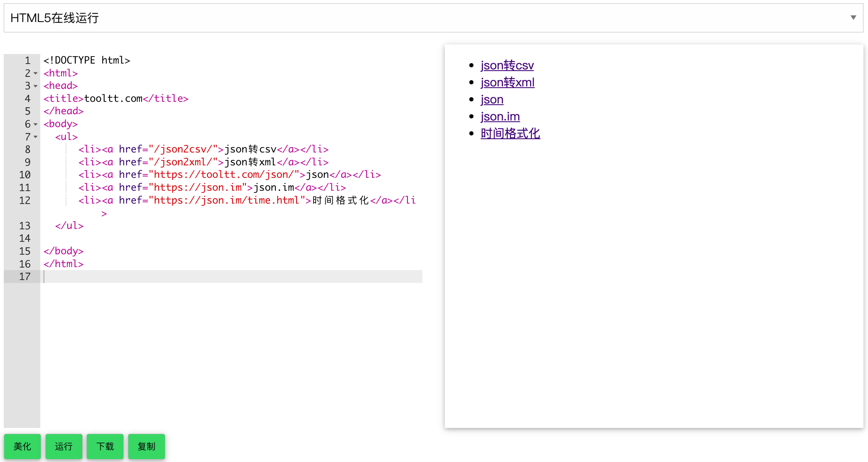The image size is (868, 462).
Task: Click the dropdown arrow at top right
Action: pos(853,17)
